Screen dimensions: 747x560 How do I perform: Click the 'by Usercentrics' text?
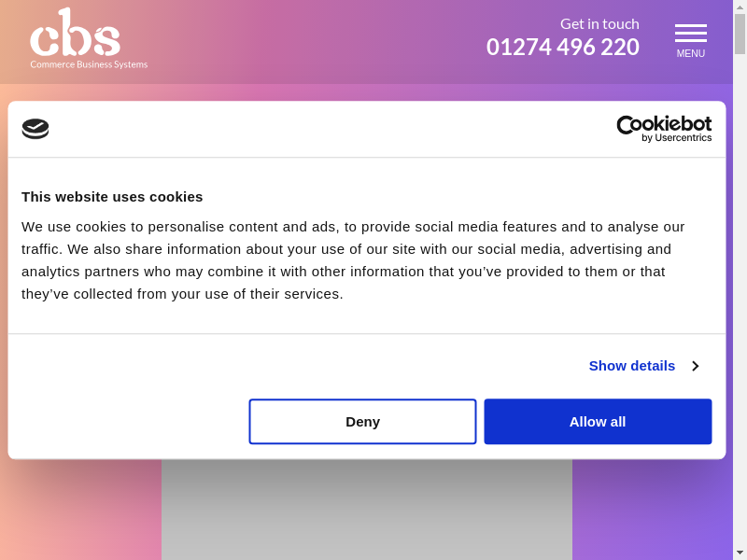(676, 138)
